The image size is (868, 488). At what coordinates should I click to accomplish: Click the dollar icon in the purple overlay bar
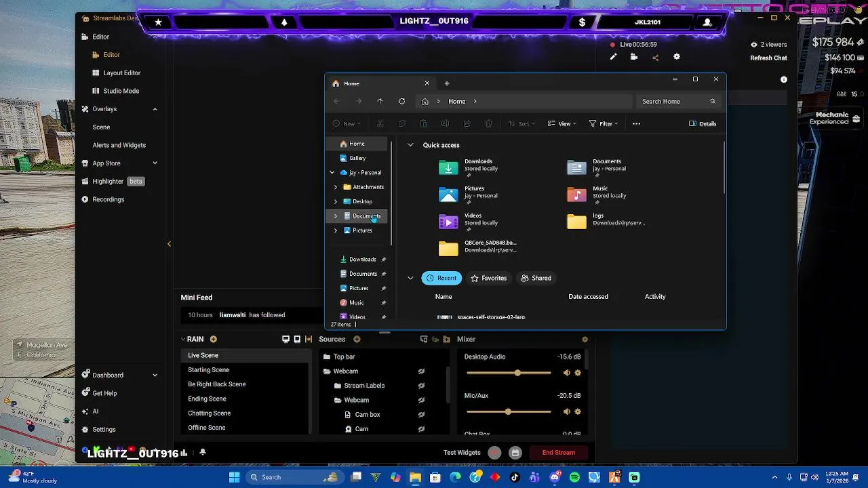click(x=582, y=22)
